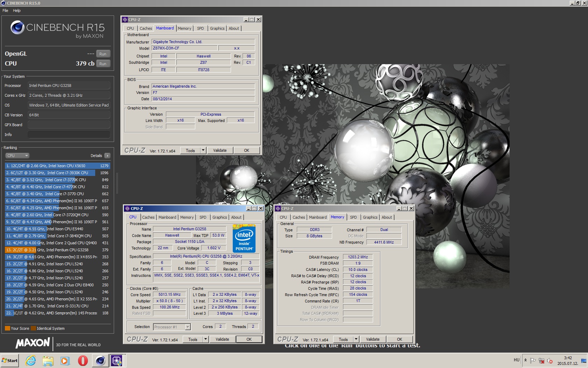This screenshot has height=368, width=588.
Task: Open the Windows Explorer folder taskbar icon
Action: click(x=48, y=360)
